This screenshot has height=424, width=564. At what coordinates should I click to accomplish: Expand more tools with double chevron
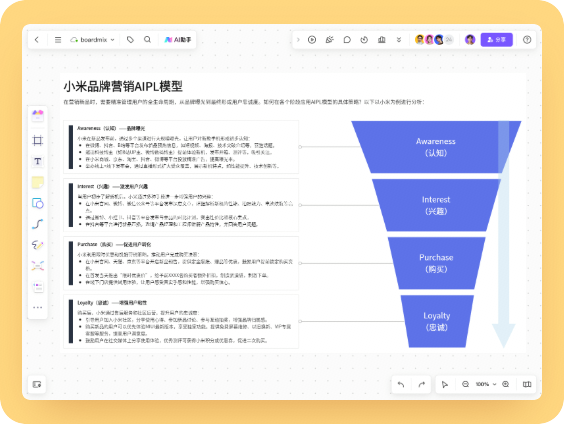pos(399,40)
